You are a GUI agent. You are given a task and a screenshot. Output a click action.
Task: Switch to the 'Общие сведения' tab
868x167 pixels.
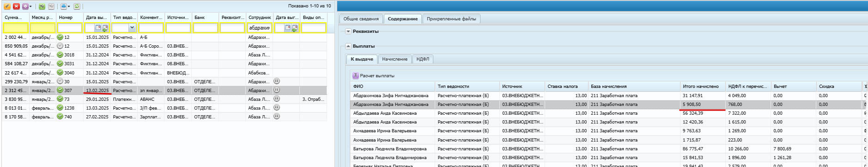pyautogui.click(x=361, y=19)
